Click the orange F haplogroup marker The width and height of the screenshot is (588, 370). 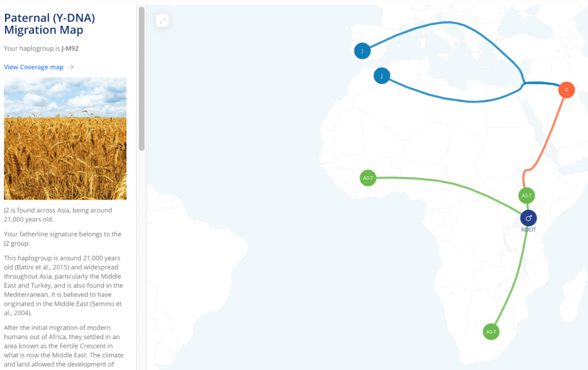pos(566,90)
